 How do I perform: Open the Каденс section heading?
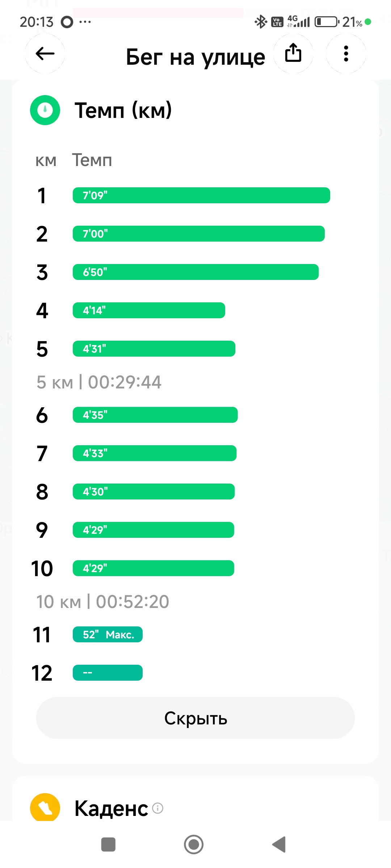pos(111,808)
